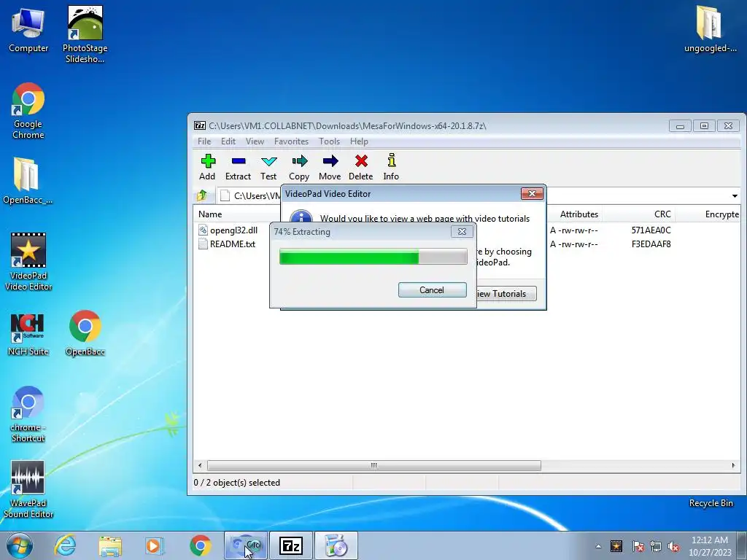Close the 74% Extracting dialog

(462, 231)
